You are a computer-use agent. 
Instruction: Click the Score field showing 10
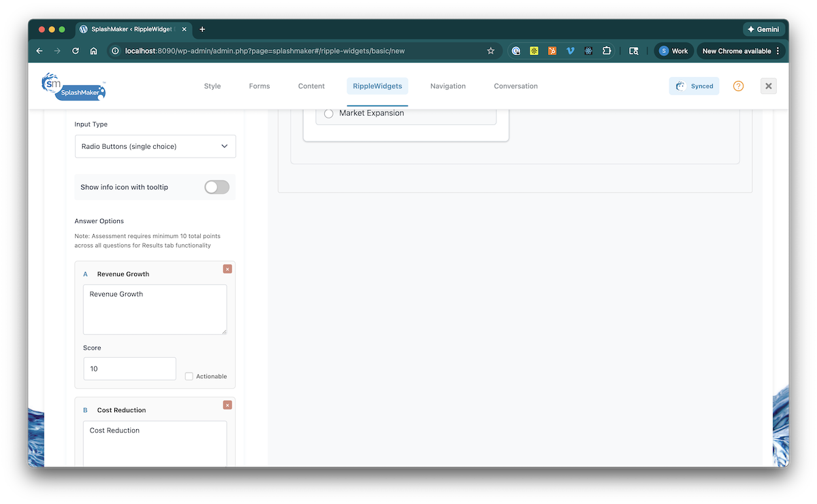point(129,369)
